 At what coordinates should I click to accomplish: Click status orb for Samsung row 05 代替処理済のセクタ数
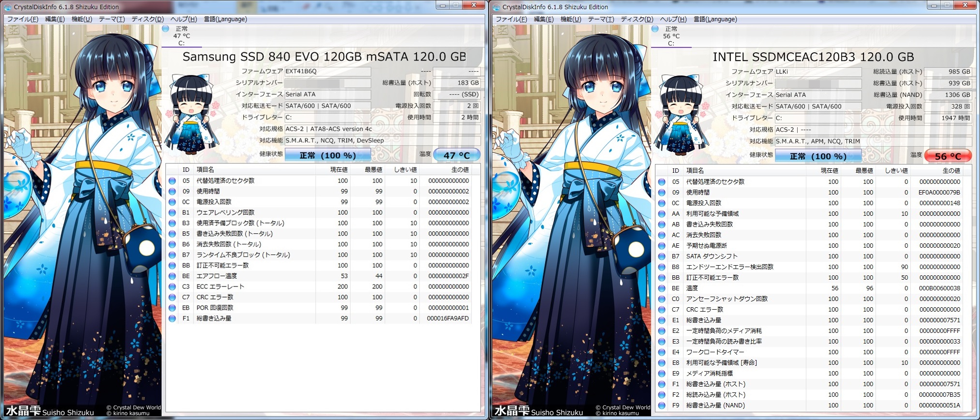point(172,180)
